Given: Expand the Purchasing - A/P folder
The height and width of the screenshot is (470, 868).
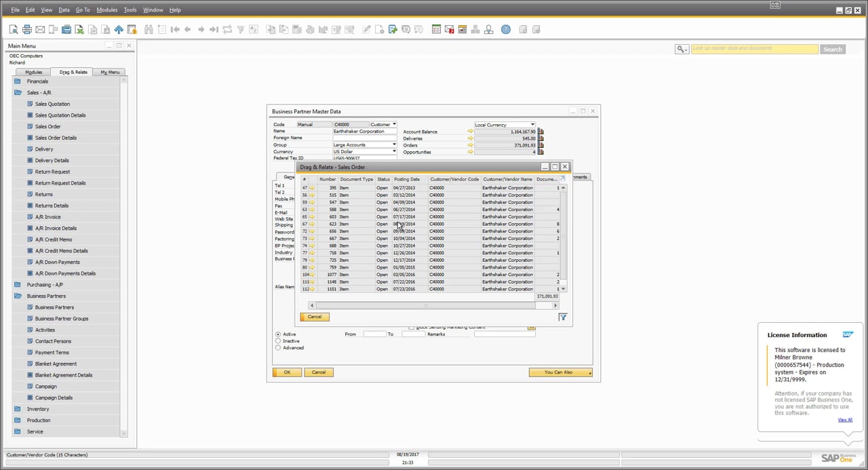Looking at the screenshot, I should point(18,285).
